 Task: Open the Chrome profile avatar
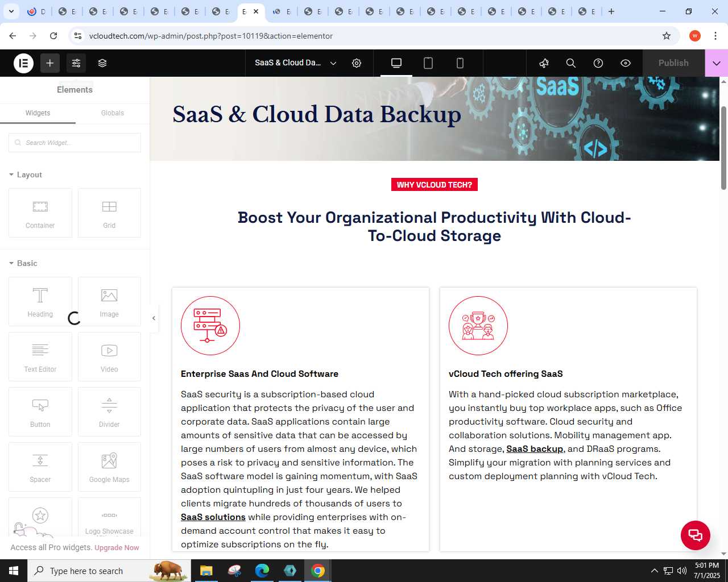coord(695,36)
